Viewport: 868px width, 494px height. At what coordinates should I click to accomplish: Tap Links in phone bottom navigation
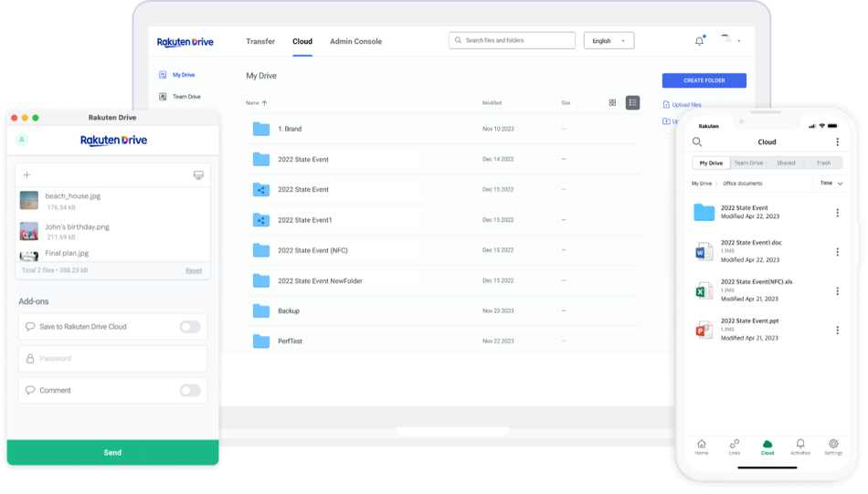tap(735, 447)
